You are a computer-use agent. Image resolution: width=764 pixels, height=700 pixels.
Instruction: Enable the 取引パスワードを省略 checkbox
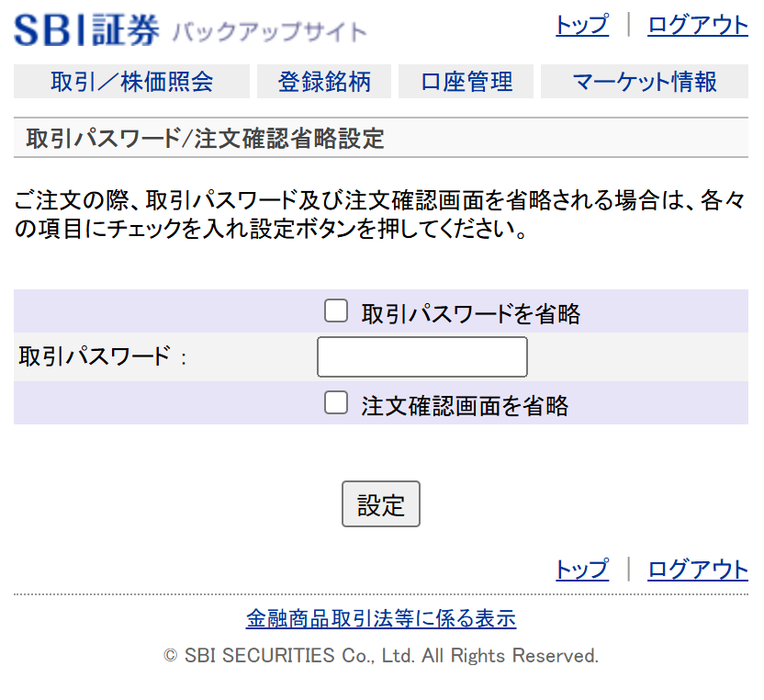(336, 311)
